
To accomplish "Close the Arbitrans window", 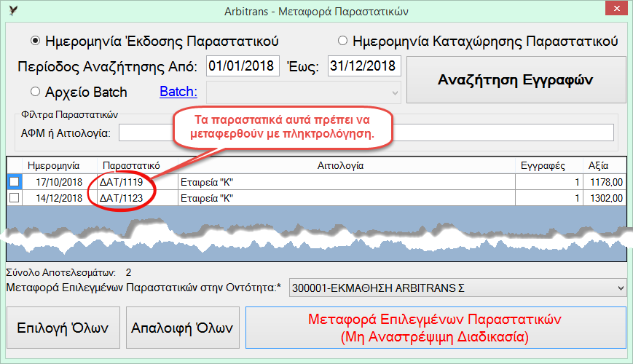I will coord(616,9).
